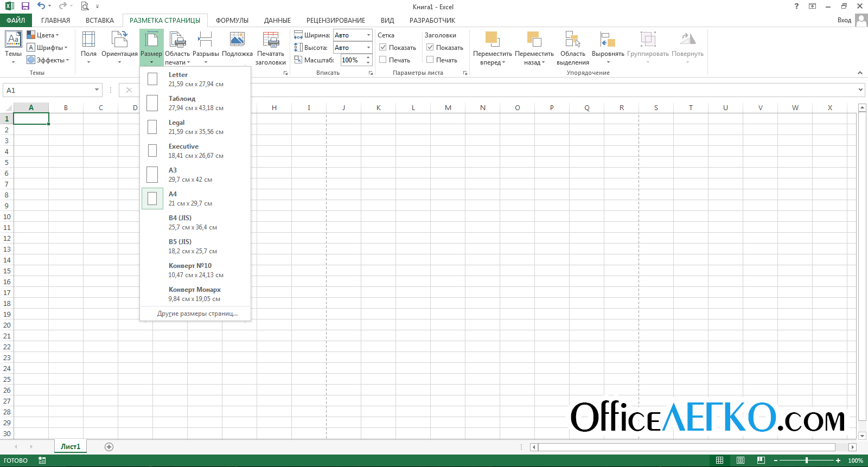868x467 pixels.
Task: Switch to Page Layout view in status bar
Action: point(740,460)
